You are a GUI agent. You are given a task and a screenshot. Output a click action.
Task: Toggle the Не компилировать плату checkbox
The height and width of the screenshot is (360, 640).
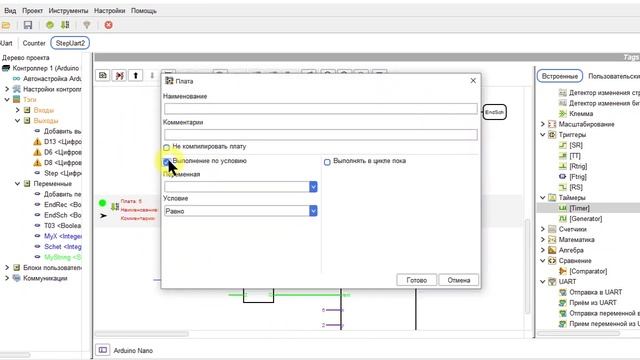coord(167,147)
